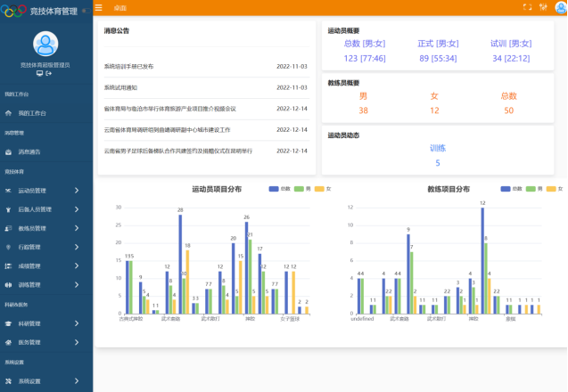The image size is (568, 392).
Task: Click the 28 blue bar in athlete chart
Action: tap(180, 265)
